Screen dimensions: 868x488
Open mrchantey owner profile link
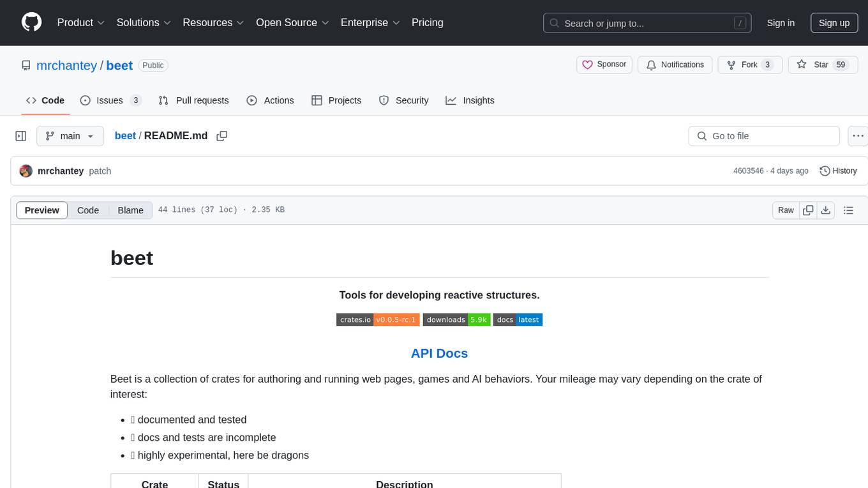66,65
